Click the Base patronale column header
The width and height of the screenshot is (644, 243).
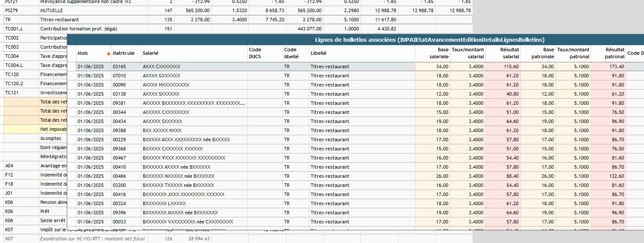coord(539,53)
